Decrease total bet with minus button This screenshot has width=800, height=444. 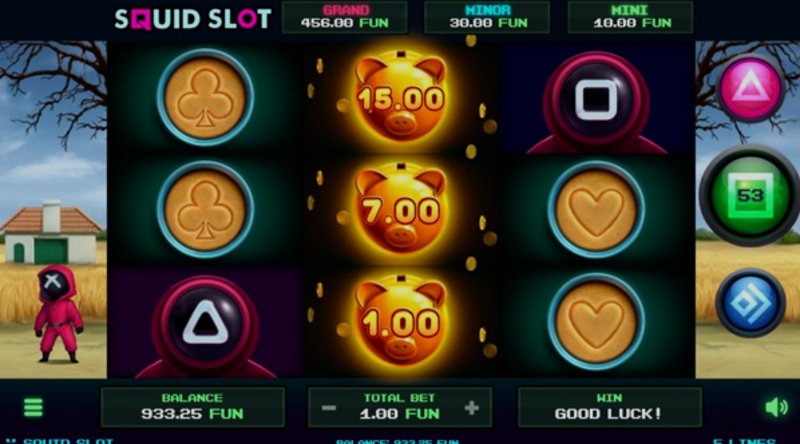[329, 408]
